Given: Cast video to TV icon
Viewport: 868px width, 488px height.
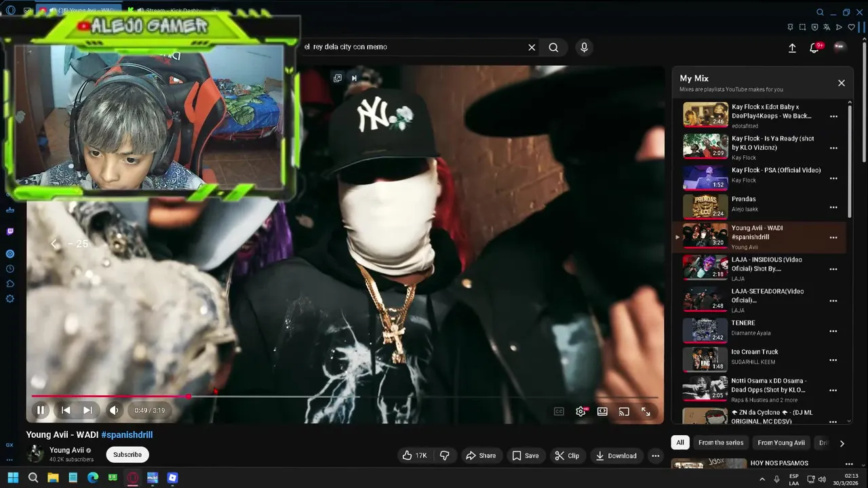Looking at the screenshot, I should coord(624,411).
